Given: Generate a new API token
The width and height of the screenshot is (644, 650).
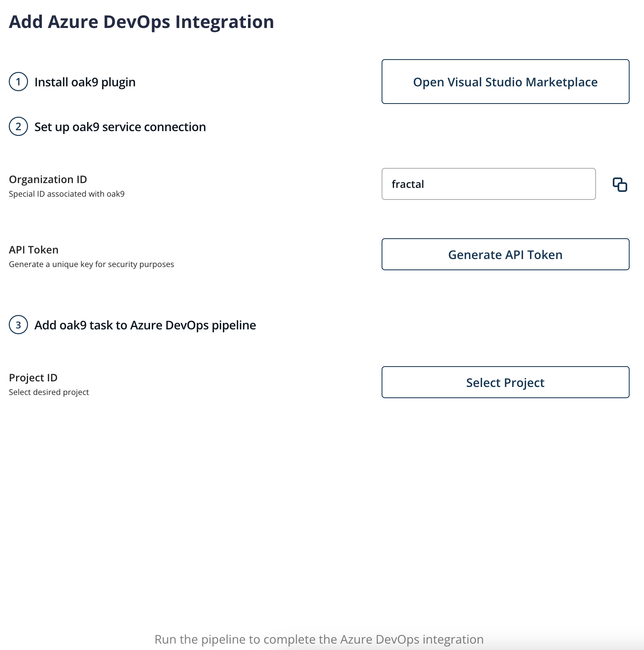Looking at the screenshot, I should click(x=505, y=255).
